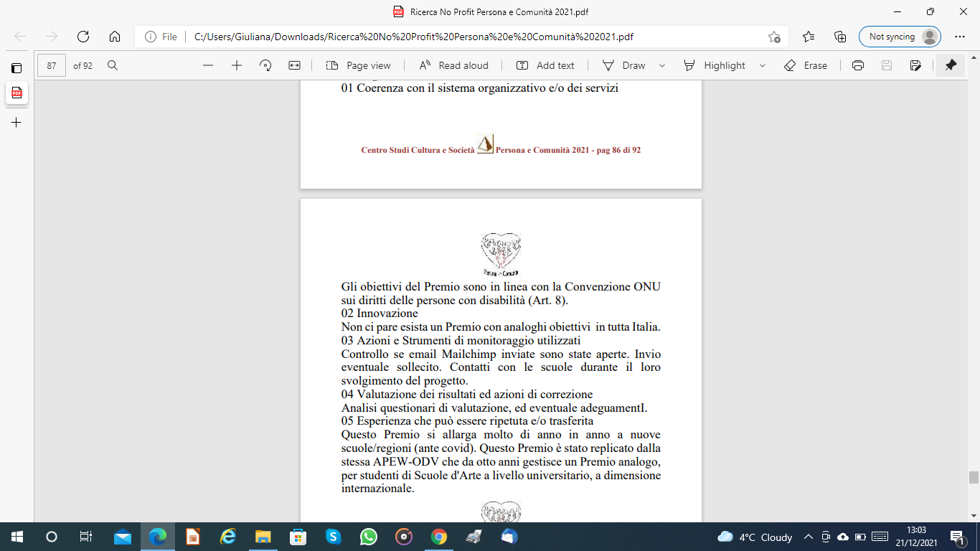Expand the Highlight color dropdown arrow
Viewport: 980px width, 551px height.
[762, 65]
